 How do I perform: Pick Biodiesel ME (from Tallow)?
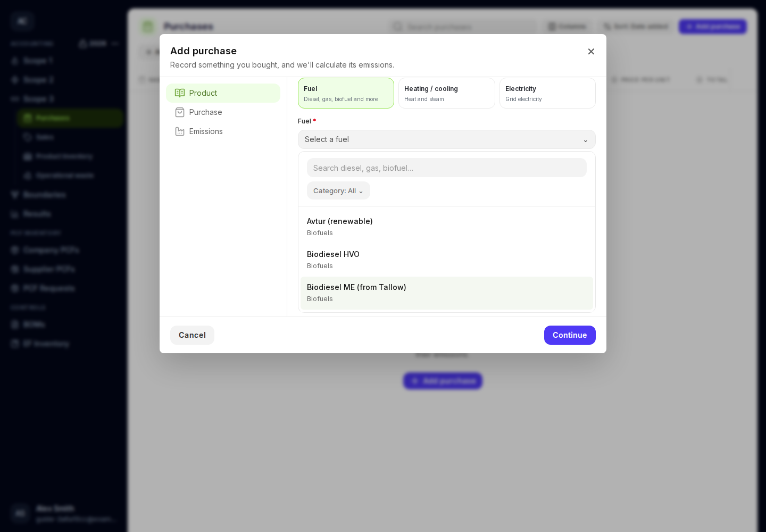pos(447,293)
